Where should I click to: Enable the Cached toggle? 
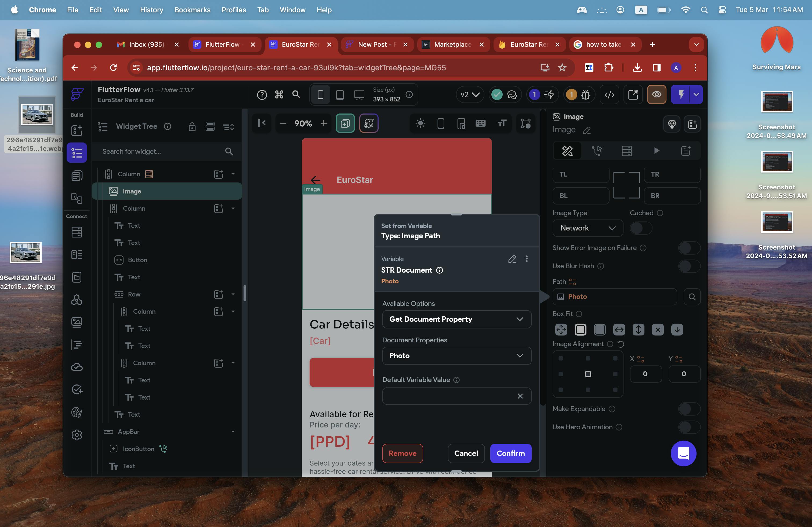pyautogui.click(x=641, y=228)
